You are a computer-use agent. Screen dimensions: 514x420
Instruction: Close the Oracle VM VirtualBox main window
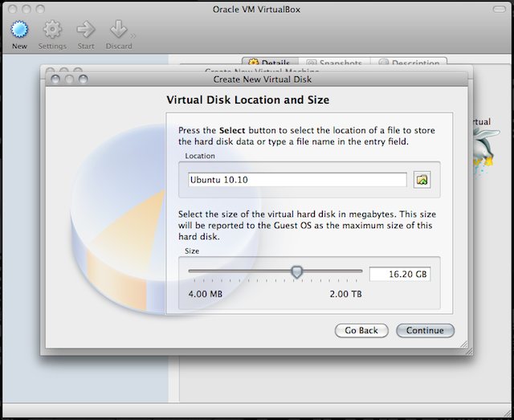13,9
